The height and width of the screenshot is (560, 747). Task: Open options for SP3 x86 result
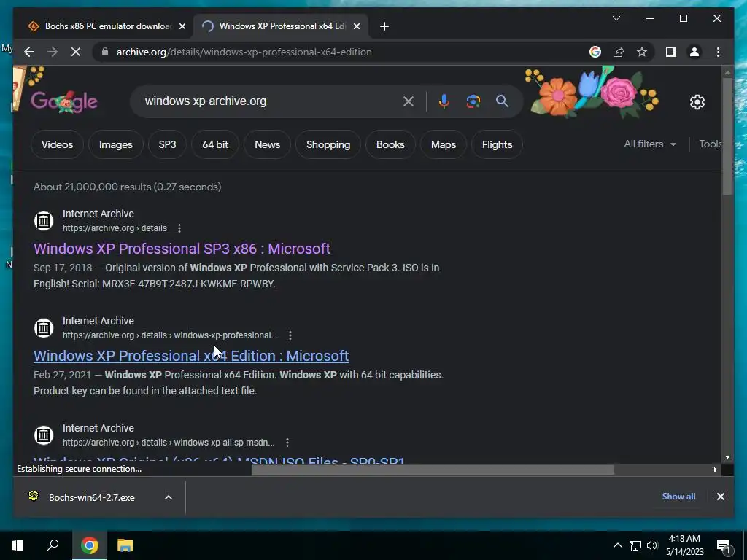point(179,228)
